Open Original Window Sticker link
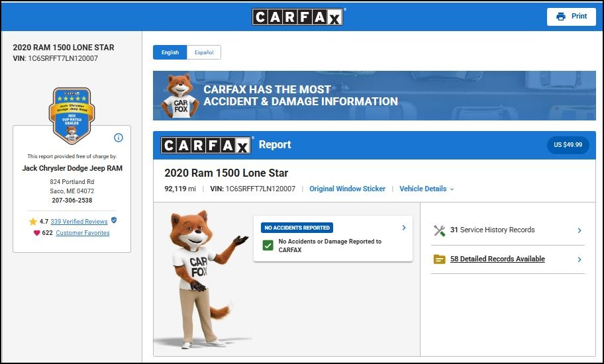The image size is (604, 364). point(347,189)
